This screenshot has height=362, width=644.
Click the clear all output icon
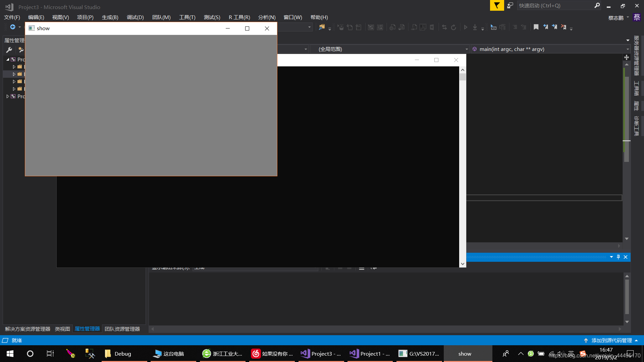tap(362, 268)
